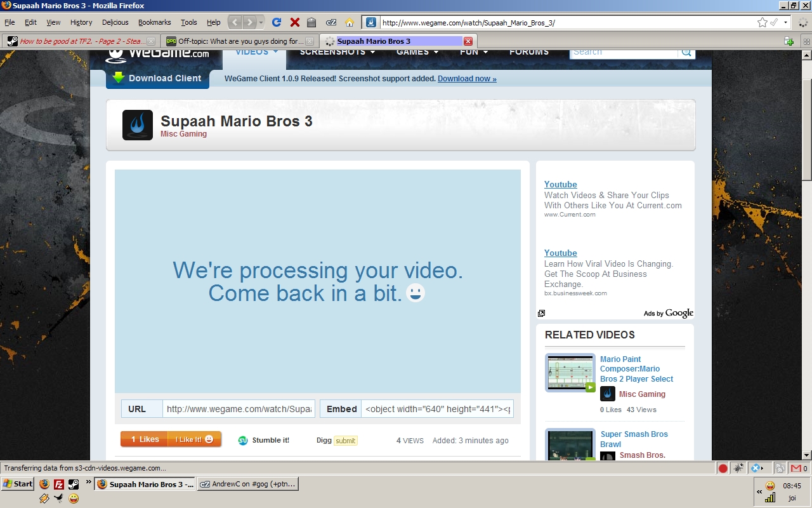The height and width of the screenshot is (508, 812).
Task: Open the Bookmarks menu
Action: pos(155,22)
